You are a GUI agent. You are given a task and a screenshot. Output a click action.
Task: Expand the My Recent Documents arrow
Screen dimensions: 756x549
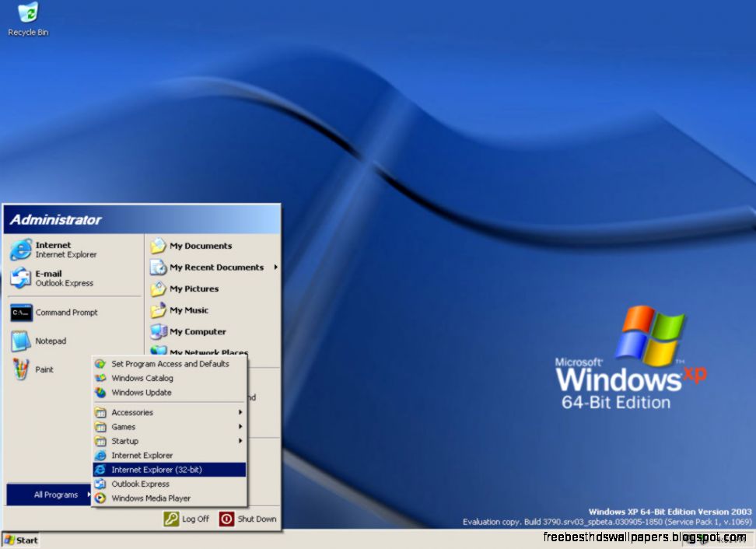(276, 267)
